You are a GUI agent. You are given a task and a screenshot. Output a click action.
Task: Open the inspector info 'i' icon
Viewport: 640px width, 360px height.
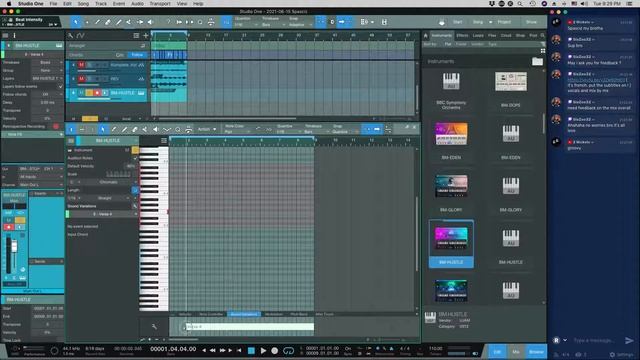coord(14,36)
